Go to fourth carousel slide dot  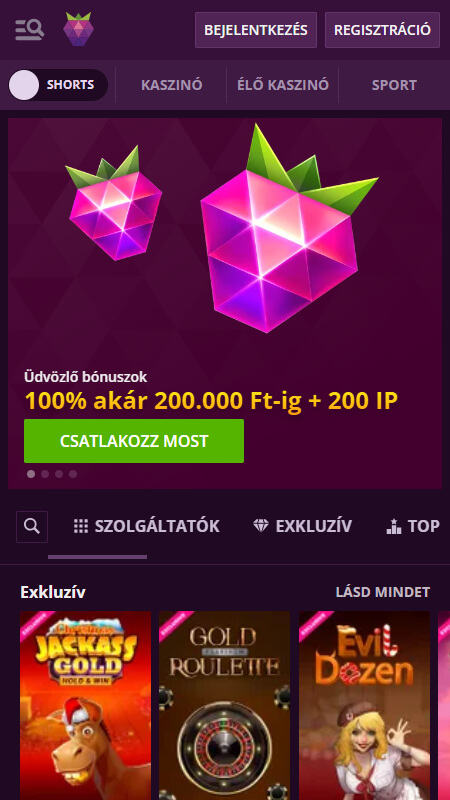(x=73, y=474)
